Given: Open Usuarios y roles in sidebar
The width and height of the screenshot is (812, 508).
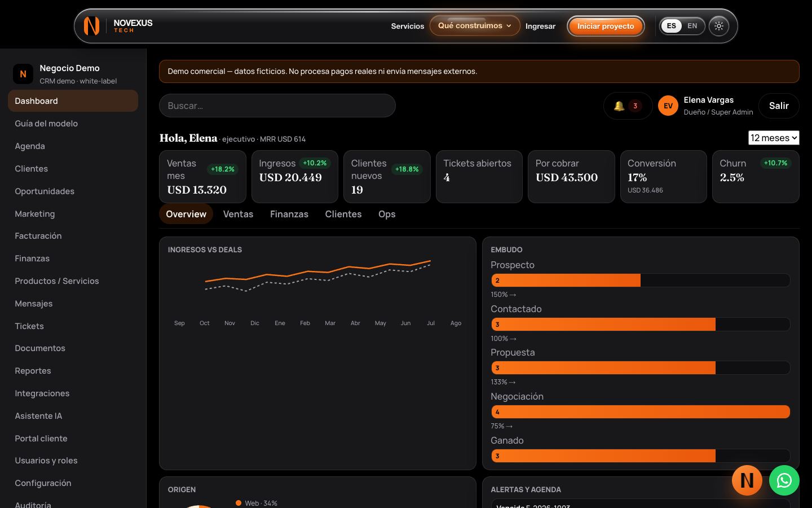Looking at the screenshot, I should [x=73, y=461].
